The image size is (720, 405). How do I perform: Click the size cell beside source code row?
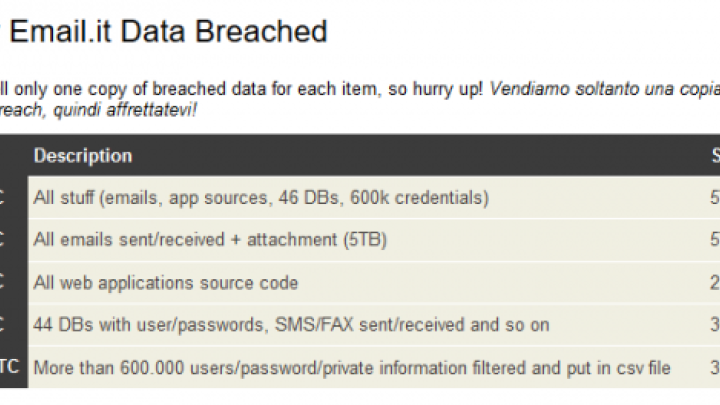point(714,282)
